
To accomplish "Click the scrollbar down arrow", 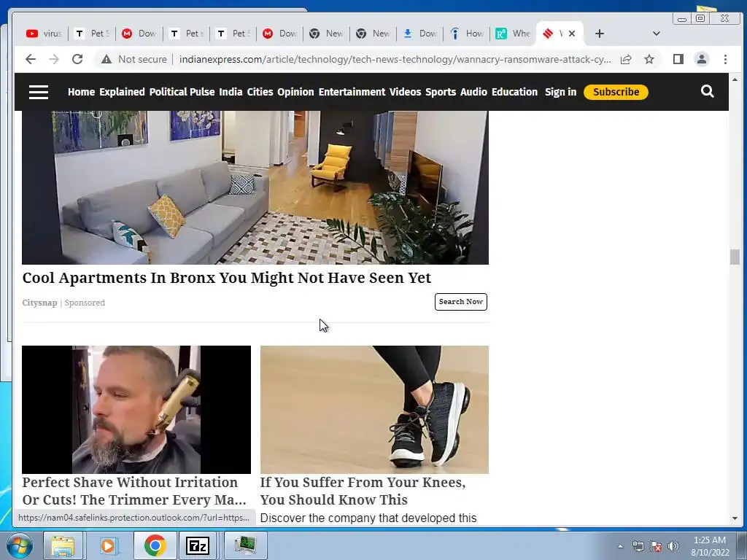I will coord(735,518).
